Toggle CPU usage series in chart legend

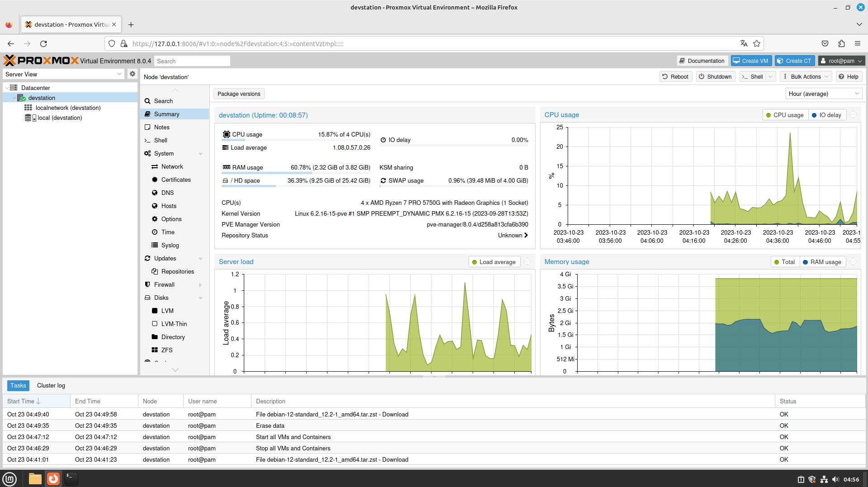pos(785,115)
